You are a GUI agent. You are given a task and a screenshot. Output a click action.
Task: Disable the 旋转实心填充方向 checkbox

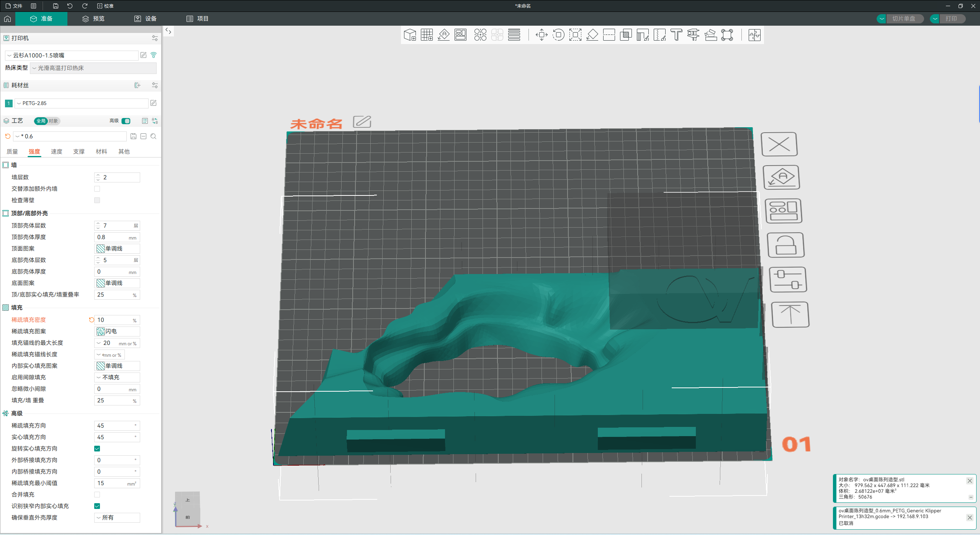pyautogui.click(x=97, y=448)
